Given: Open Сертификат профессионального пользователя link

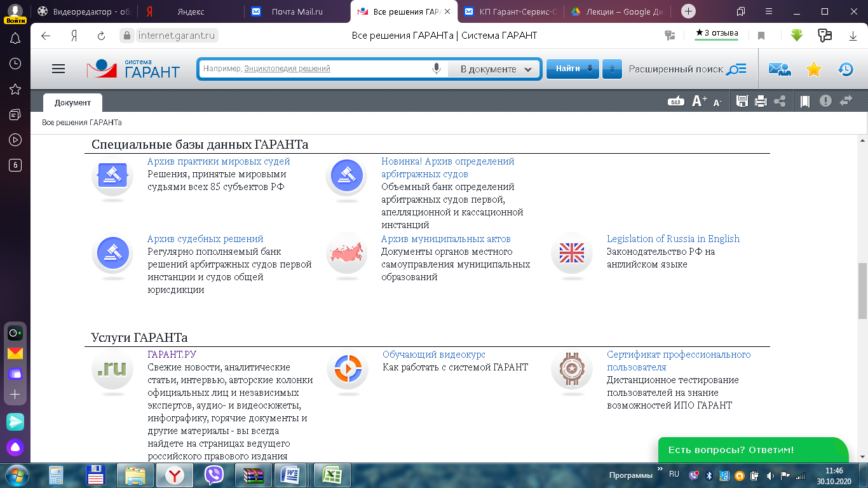Looking at the screenshot, I should pos(679,361).
